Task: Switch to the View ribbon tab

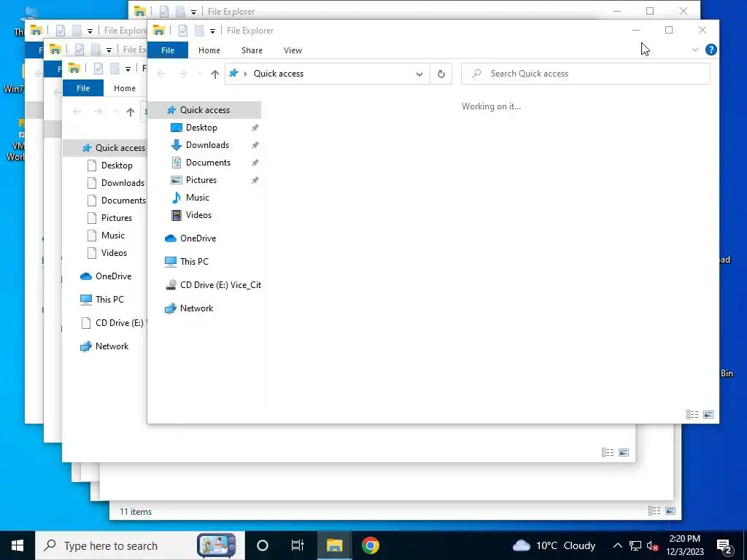Action: pos(293,50)
